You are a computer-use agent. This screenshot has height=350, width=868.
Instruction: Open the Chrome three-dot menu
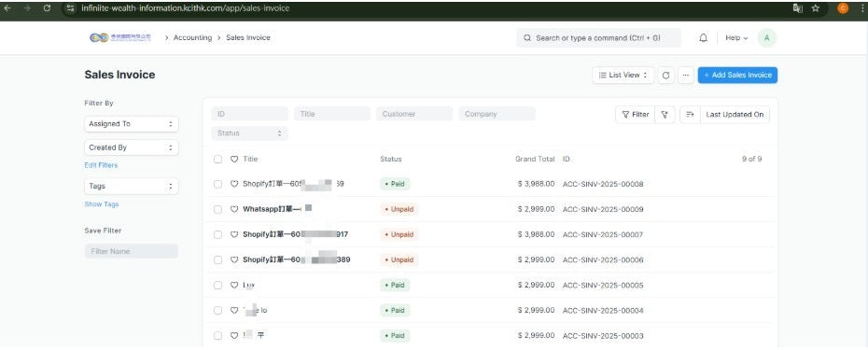[861, 8]
